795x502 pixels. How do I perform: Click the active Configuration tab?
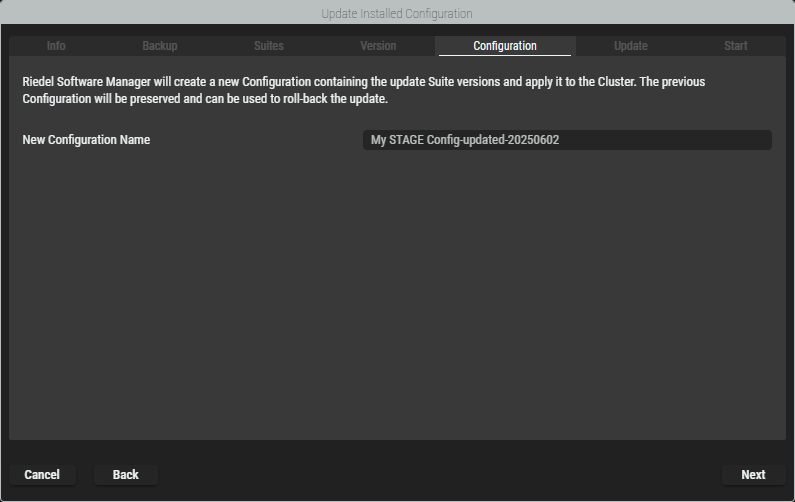coord(505,46)
